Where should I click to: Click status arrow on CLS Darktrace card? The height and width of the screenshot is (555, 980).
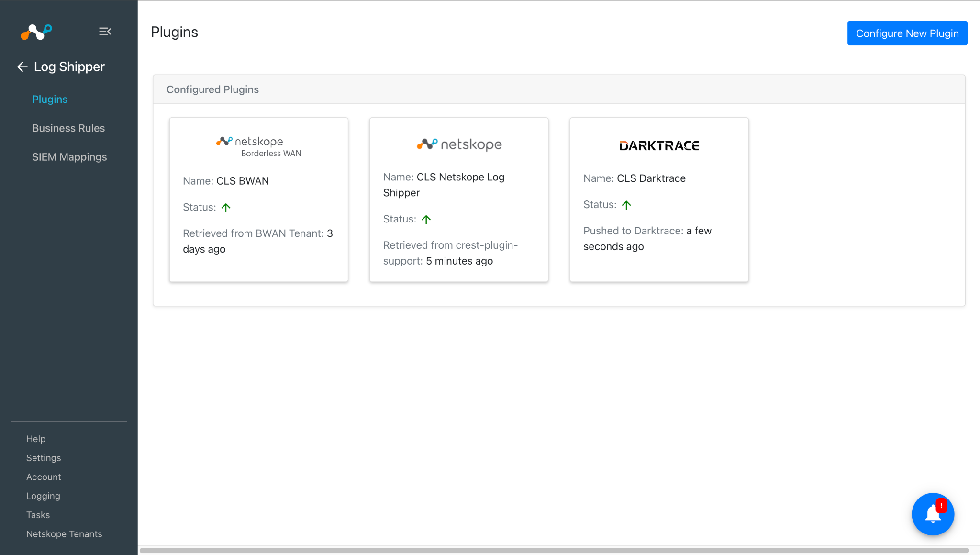click(626, 205)
